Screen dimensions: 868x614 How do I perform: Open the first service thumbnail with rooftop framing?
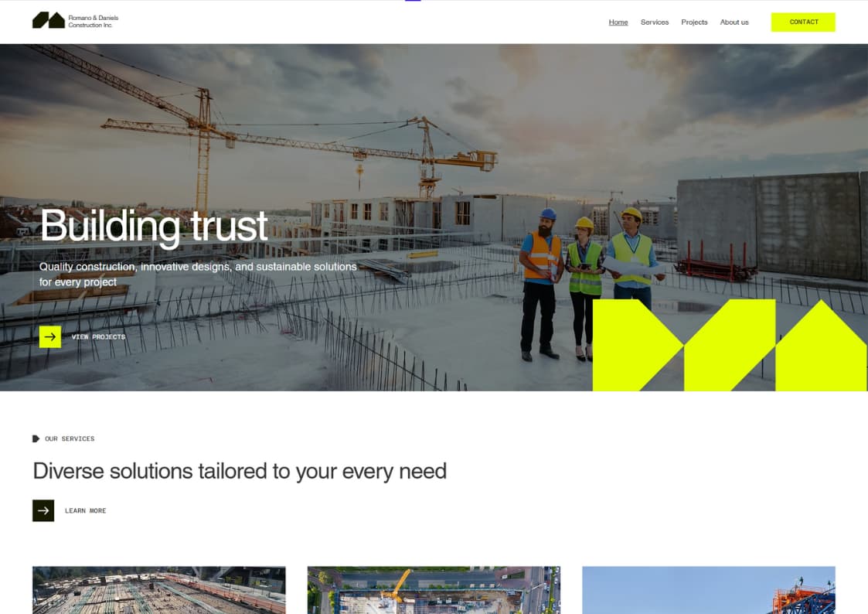tap(159, 589)
